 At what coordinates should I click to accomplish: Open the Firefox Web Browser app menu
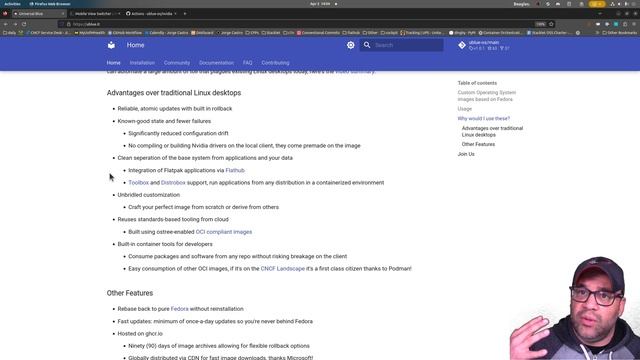pos(50,4)
